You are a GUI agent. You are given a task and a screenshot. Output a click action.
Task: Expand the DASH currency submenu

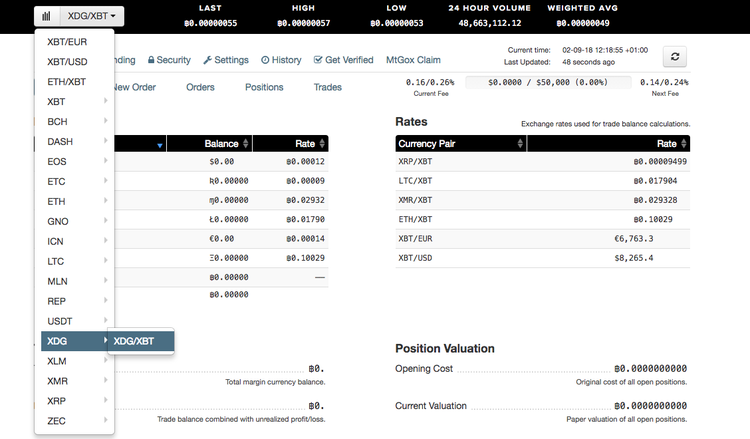point(74,141)
